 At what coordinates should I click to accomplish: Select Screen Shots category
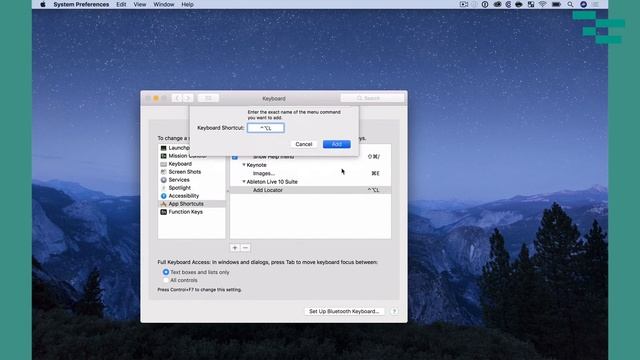191,172
